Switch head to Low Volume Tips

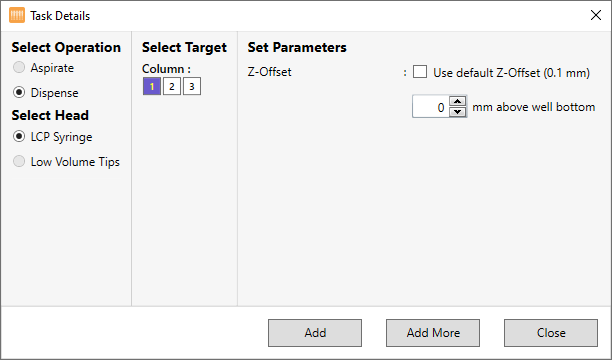[x=19, y=161]
